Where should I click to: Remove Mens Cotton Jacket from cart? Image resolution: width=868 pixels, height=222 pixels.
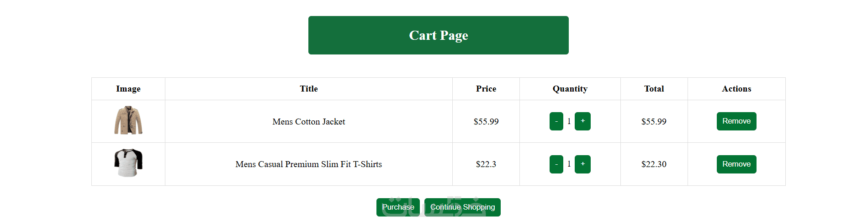736,121
